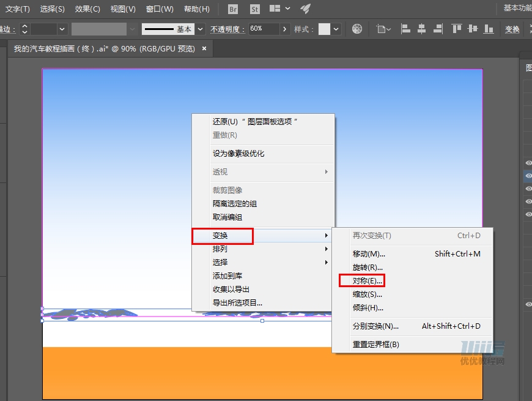Screen dimensions: 532x401
Task: Open Adobe Stock via the St icon
Action: (x=255, y=9)
